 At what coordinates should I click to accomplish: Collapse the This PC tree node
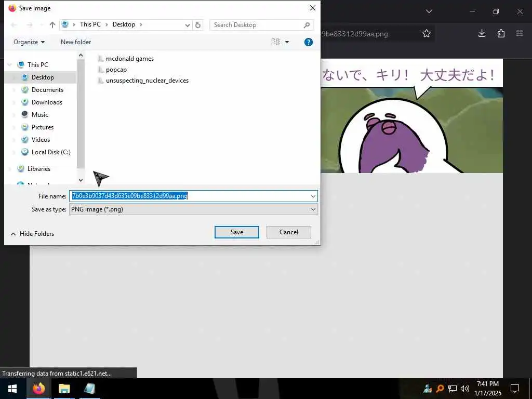[x=9, y=64]
